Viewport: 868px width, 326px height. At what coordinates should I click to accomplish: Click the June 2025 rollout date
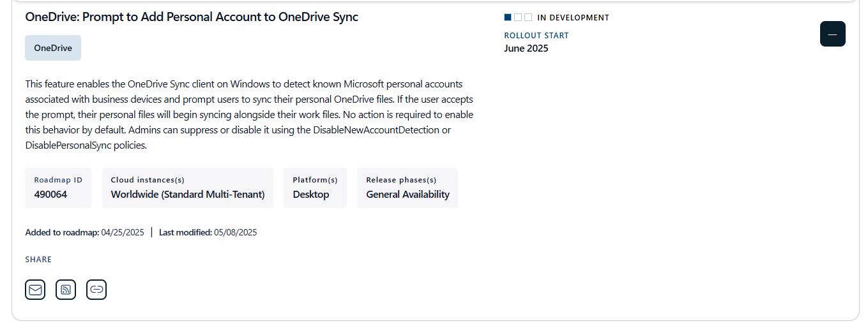tap(526, 48)
